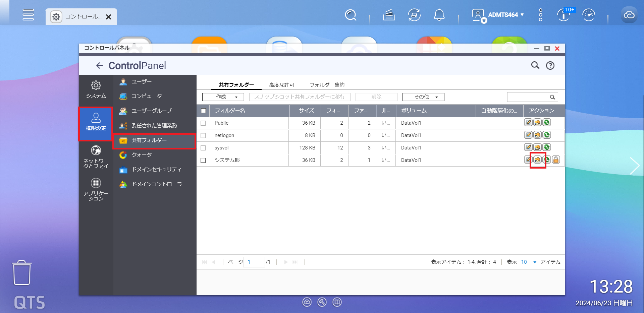Tick the netlogon folder checkbox
The image size is (644, 313).
click(x=203, y=135)
